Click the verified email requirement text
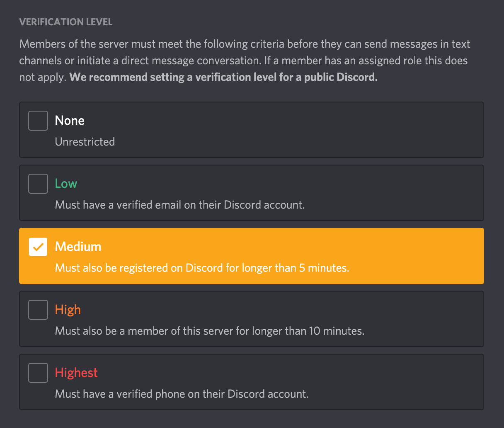504x428 pixels. coord(180,204)
